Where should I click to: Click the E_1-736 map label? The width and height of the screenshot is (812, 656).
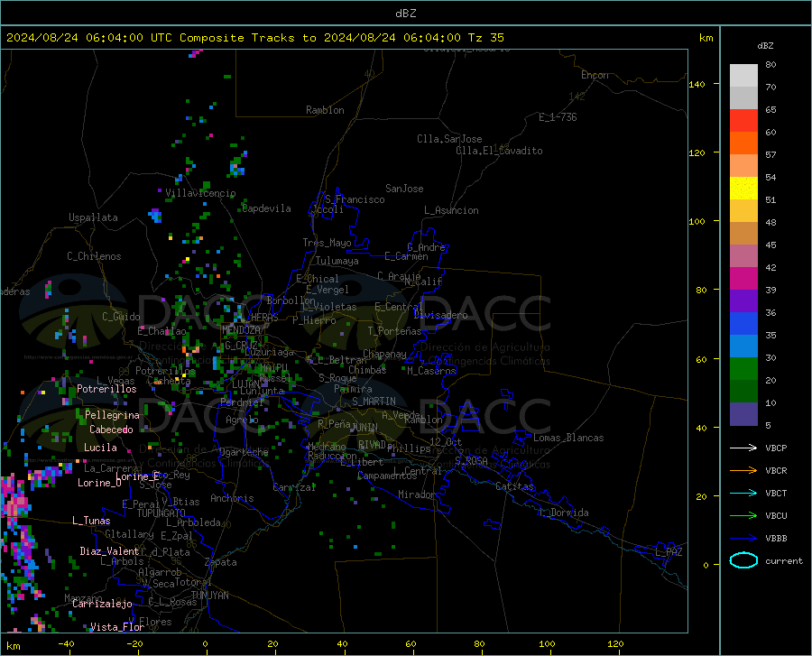point(558,117)
